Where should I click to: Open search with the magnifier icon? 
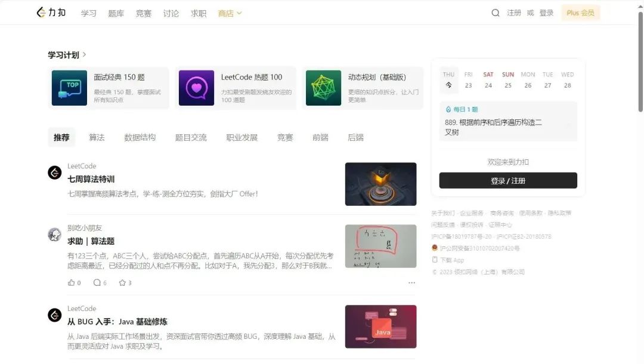[495, 13]
